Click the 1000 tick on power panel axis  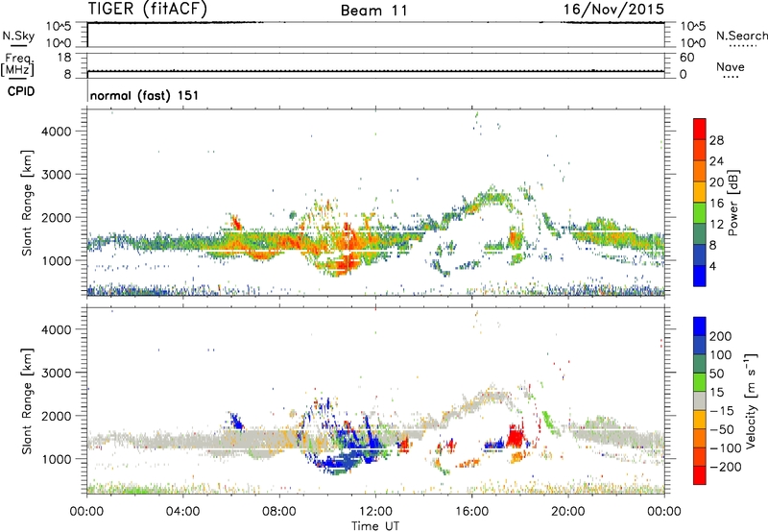coord(56,260)
